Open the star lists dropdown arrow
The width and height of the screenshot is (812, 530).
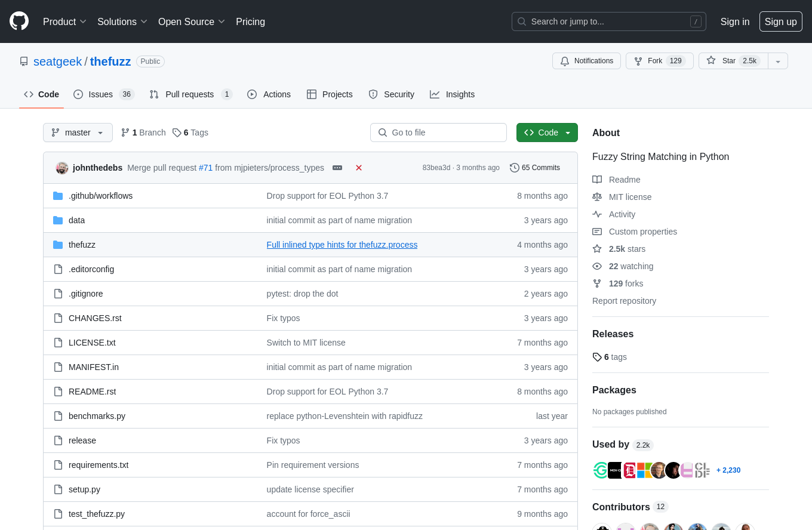778,61
